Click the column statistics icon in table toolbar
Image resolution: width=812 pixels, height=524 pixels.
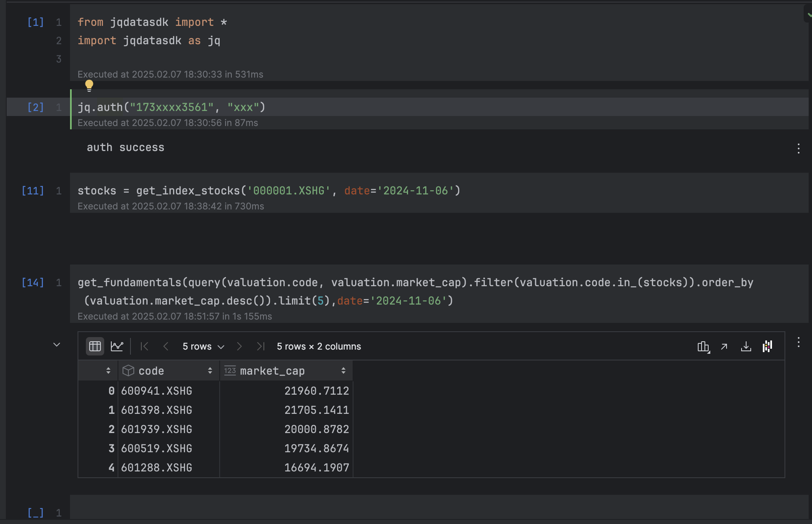tap(703, 346)
